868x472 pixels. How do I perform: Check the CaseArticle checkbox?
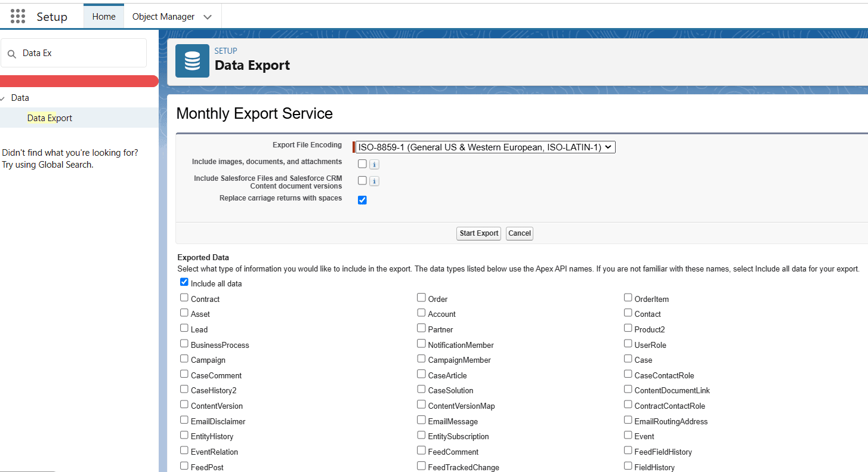[422, 374]
